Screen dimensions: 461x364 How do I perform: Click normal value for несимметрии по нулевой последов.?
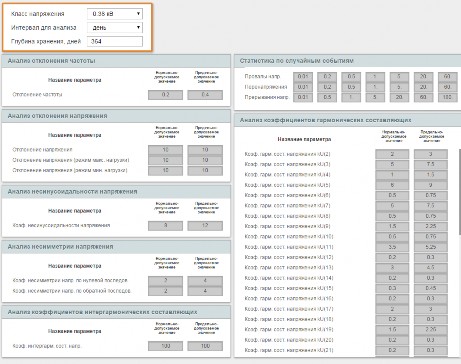point(165,281)
